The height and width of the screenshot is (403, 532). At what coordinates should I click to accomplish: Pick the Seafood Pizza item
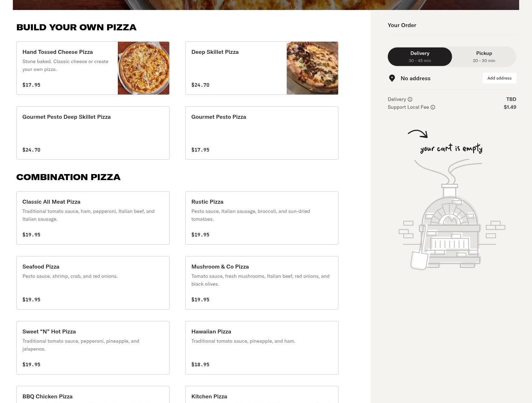point(93,283)
